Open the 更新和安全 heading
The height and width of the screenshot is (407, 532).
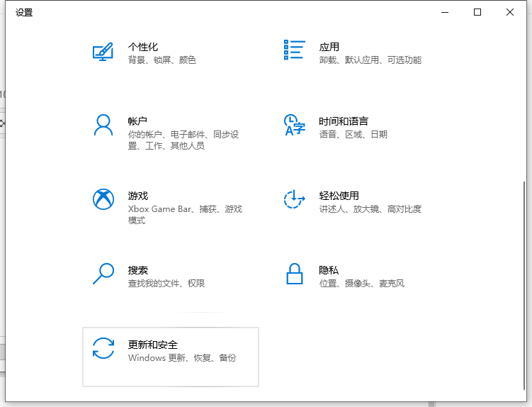coord(153,345)
